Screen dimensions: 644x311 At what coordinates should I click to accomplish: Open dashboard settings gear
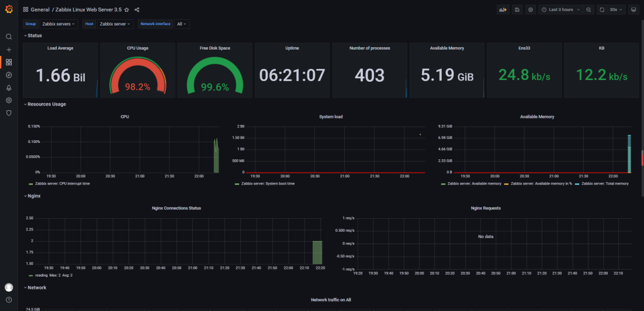pos(531,9)
